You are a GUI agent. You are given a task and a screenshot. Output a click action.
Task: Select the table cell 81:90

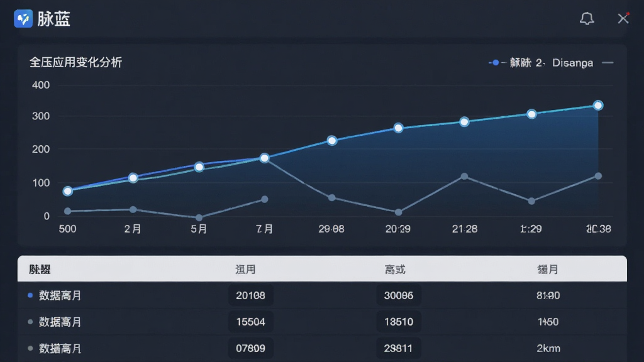point(548,295)
